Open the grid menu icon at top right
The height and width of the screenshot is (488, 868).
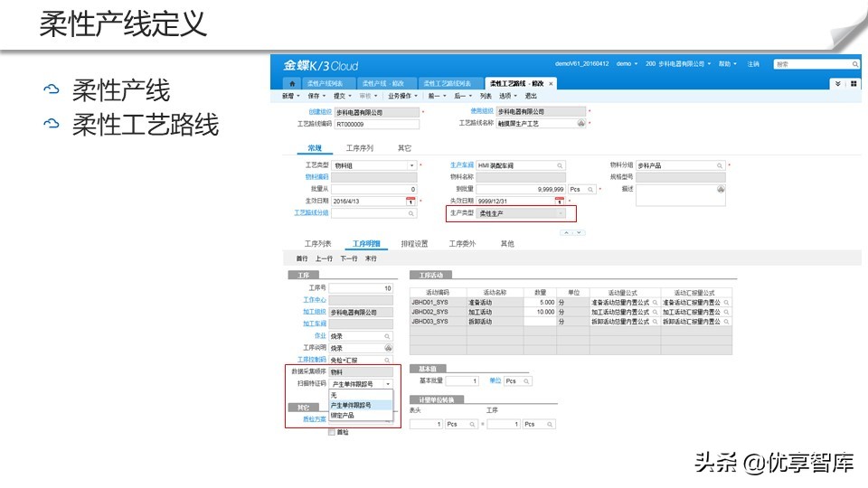[854, 83]
